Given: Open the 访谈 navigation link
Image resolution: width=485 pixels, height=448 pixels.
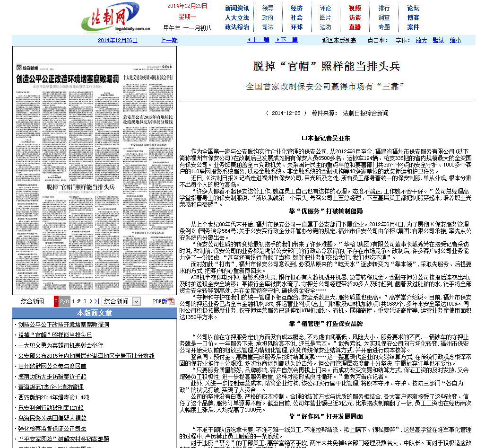Looking at the screenshot, I should click(x=355, y=18).
